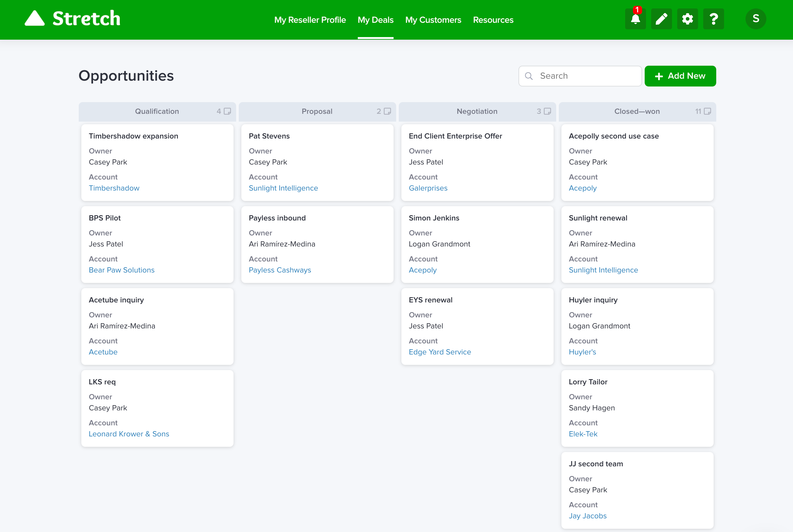Screen dimensions: 793x532
Task: Open the Resources tab
Action: coord(493,20)
